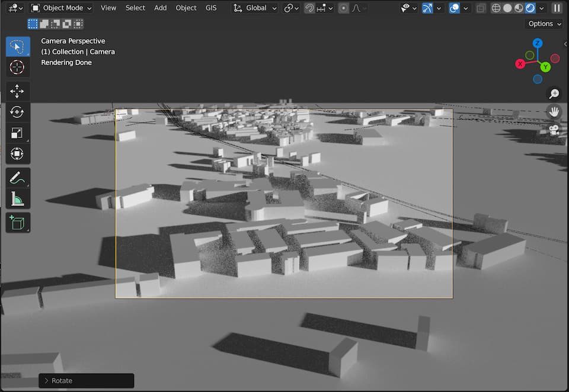The width and height of the screenshot is (569, 392).
Task: Choose the Rotate tool in toolbar
Action: [17, 112]
